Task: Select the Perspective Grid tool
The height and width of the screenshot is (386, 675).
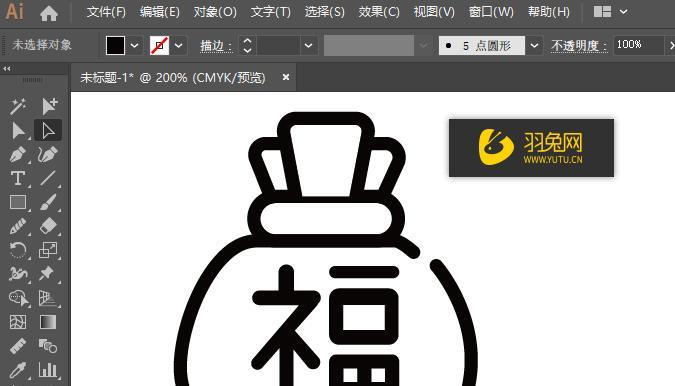Action: tap(47, 298)
